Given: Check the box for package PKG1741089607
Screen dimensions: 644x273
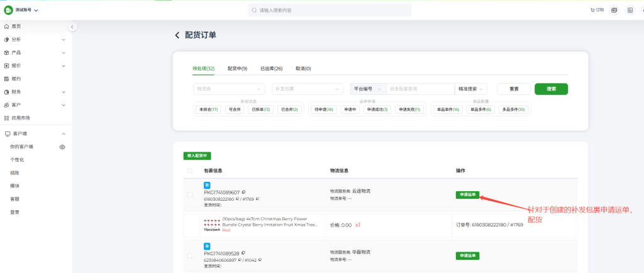Looking at the screenshot, I should click(x=190, y=194).
